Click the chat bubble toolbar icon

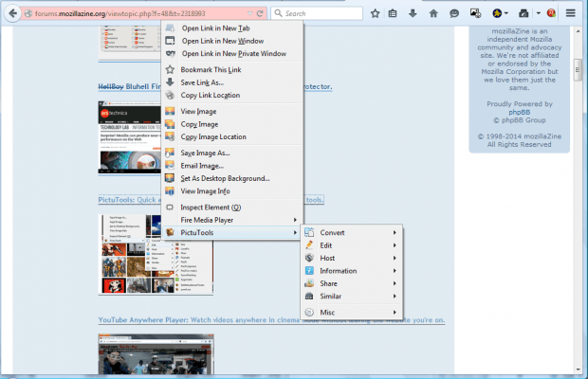455,14
